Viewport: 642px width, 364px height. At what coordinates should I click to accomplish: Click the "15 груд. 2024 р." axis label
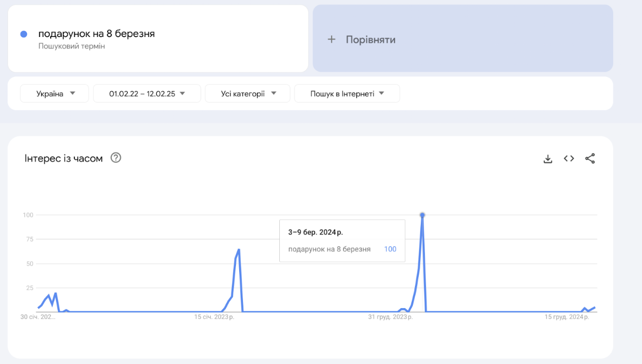[567, 317]
